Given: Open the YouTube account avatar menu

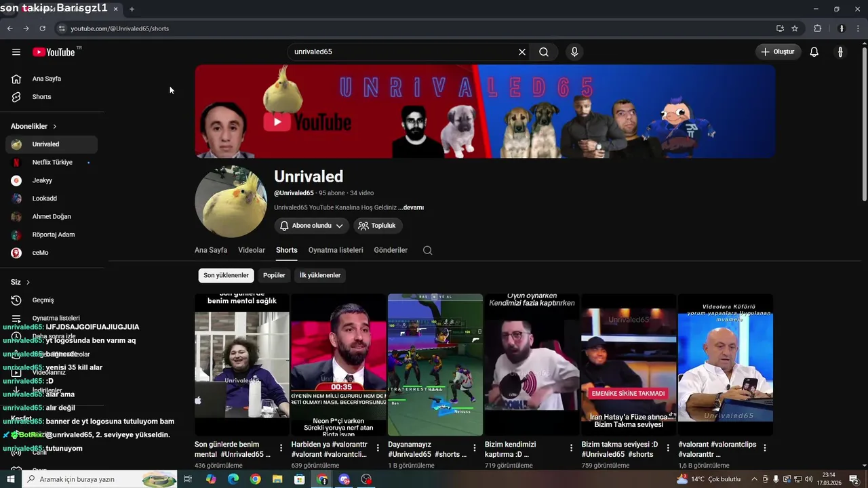Looking at the screenshot, I should pyautogui.click(x=840, y=52).
